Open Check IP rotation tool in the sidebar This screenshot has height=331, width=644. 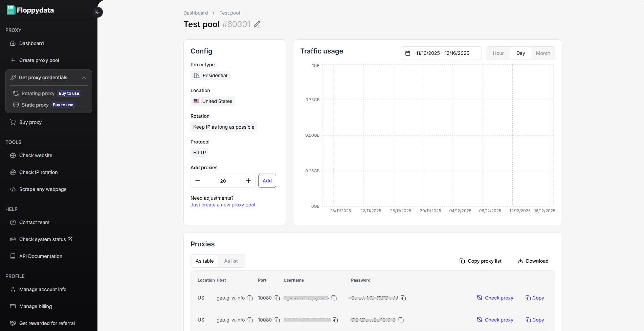(38, 172)
